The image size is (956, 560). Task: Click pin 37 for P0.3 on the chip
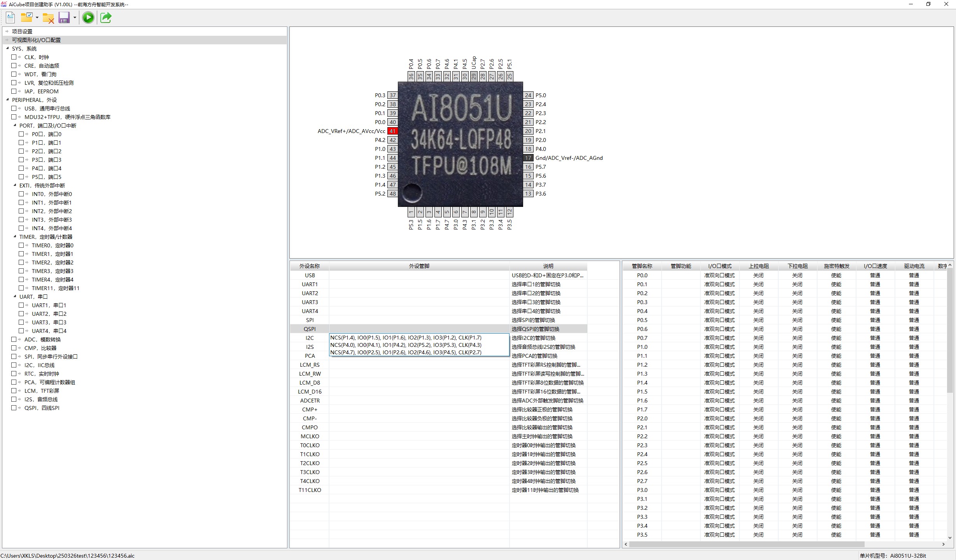click(392, 95)
